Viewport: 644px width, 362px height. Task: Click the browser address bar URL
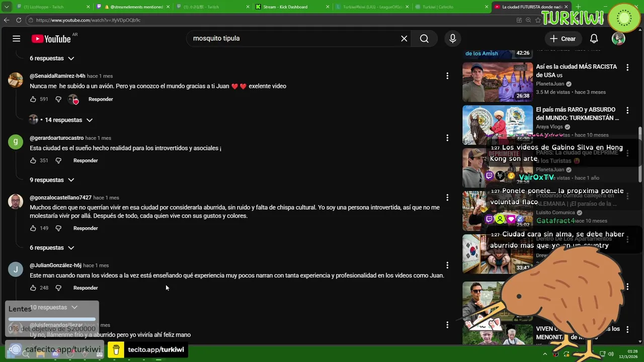(x=88, y=20)
